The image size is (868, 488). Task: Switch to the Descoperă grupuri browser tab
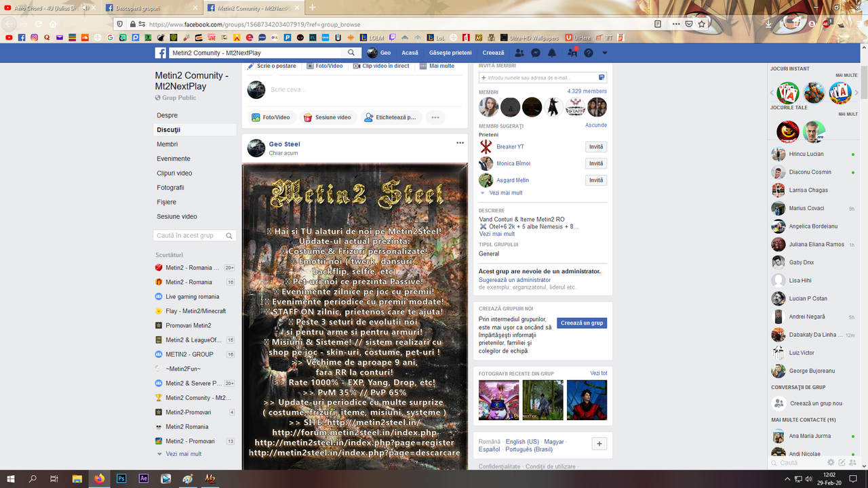click(x=153, y=7)
